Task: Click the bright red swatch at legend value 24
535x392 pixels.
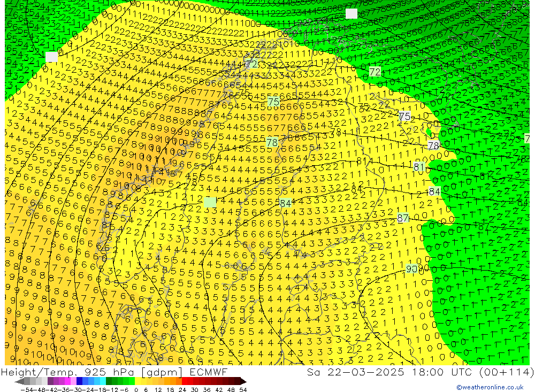Action: (185, 381)
